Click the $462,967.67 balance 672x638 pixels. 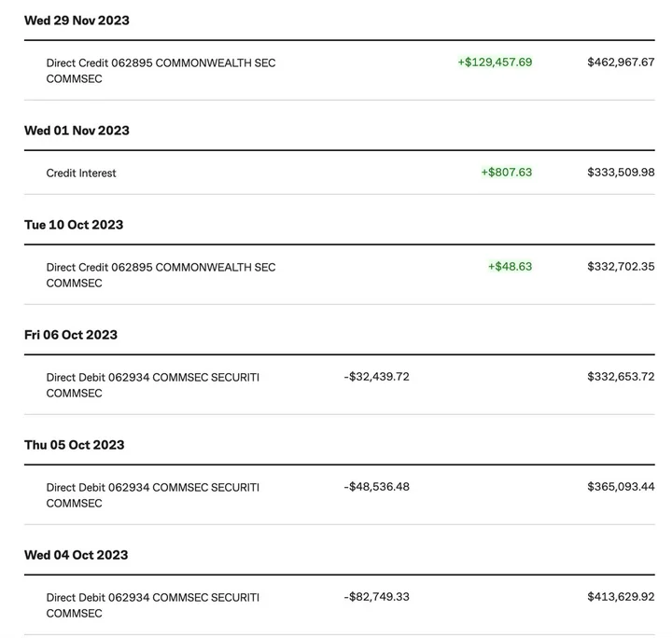click(621, 62)
